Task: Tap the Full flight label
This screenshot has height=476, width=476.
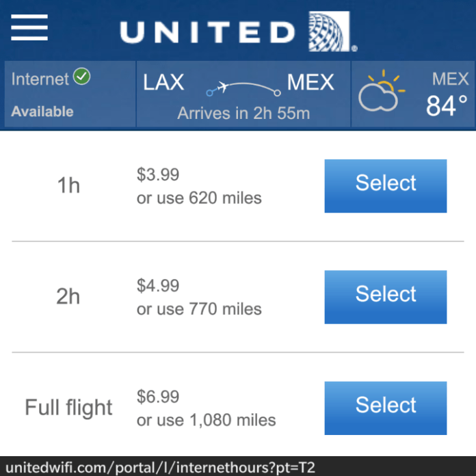Action: pyautogui.click(x=68, y=408)
